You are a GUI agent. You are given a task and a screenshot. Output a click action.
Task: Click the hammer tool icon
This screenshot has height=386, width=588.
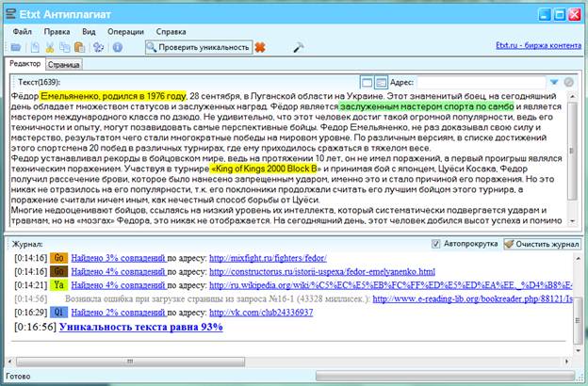tap(299, 47)
